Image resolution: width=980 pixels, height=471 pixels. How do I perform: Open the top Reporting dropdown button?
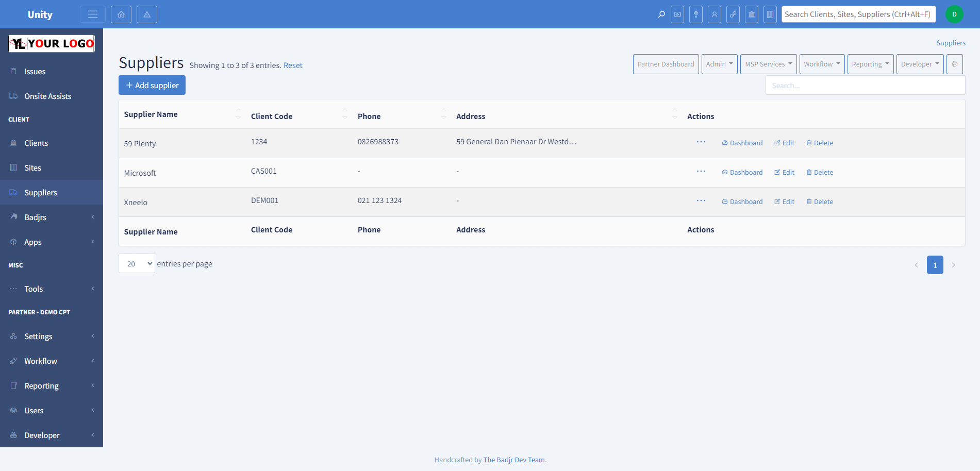click(x=871, y=64)
